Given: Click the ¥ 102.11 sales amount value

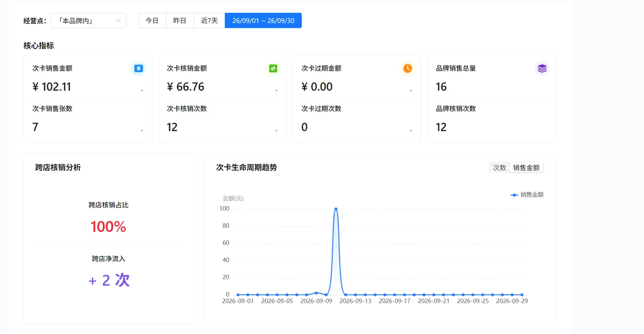Looking at the screenshot, I should [x=52, y=87].
